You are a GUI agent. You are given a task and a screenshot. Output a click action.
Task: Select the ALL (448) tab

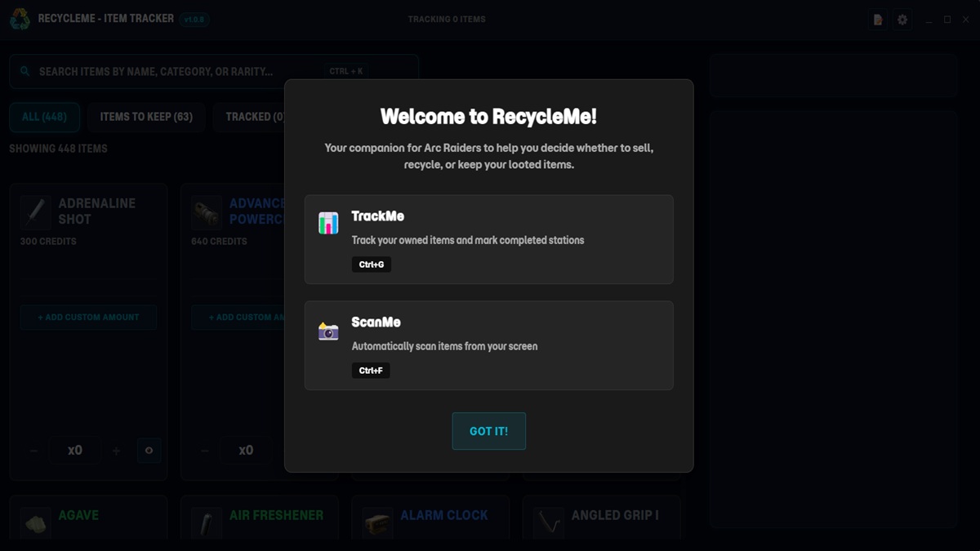(x=44, y=117)
